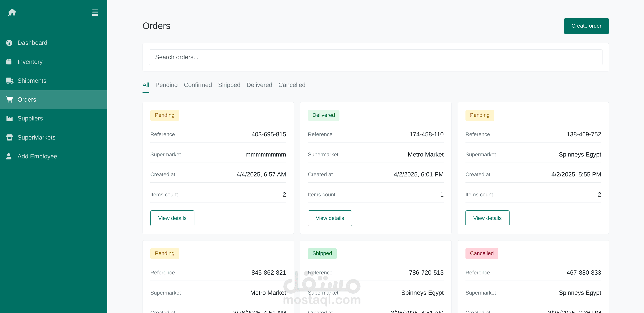Viewport: 644px width, 313px height.
Task: Click the Inventory box icon
Action: tap(9, 61)
